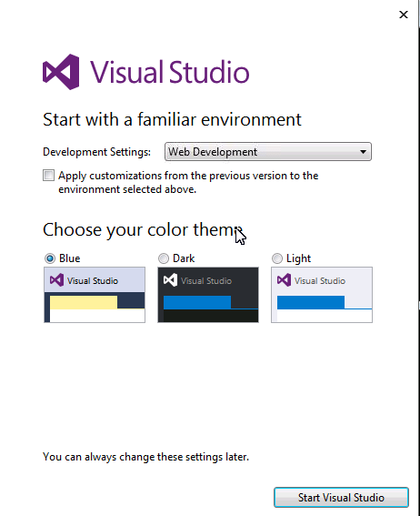Close the setup dialog with the X
Viewport: 420px width, 516px height.
point(404,15)
